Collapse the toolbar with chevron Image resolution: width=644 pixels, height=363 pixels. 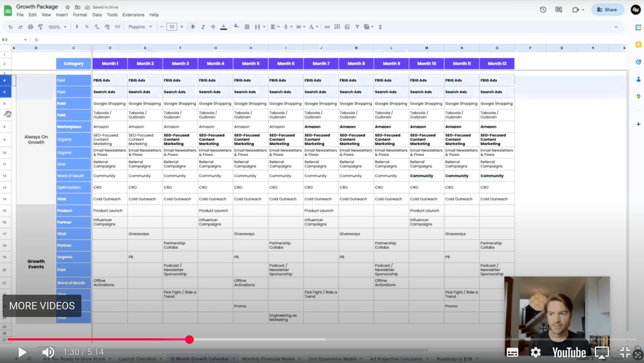tap(616, 27)
